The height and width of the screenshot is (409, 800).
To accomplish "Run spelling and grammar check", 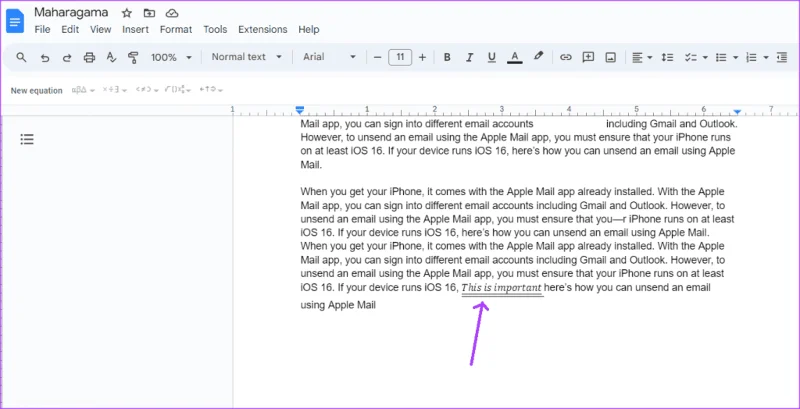I will [x=111, y=57].
